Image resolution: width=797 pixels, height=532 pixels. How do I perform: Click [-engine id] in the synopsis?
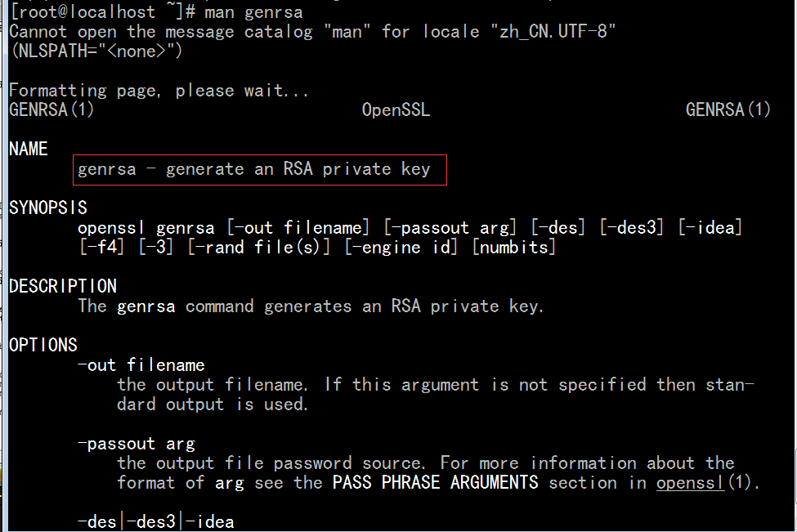pos(401,248)
